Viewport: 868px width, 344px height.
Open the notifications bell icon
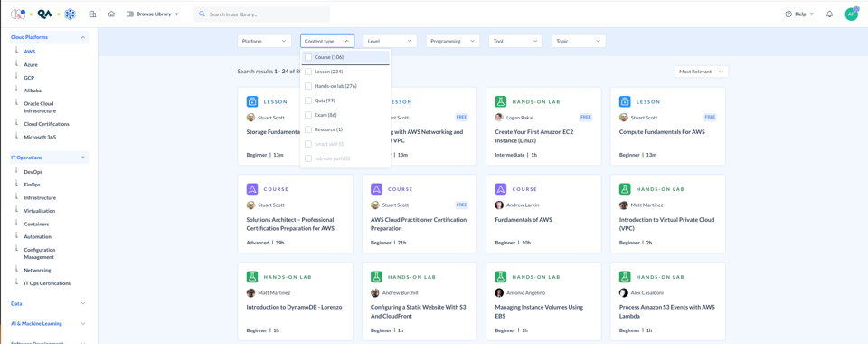click(x=829, y=14)
